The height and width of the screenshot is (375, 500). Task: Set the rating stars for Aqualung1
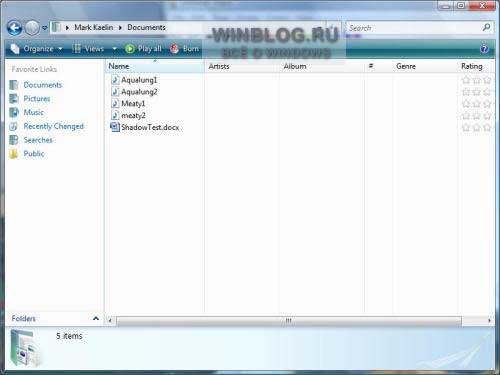(477, 80)
